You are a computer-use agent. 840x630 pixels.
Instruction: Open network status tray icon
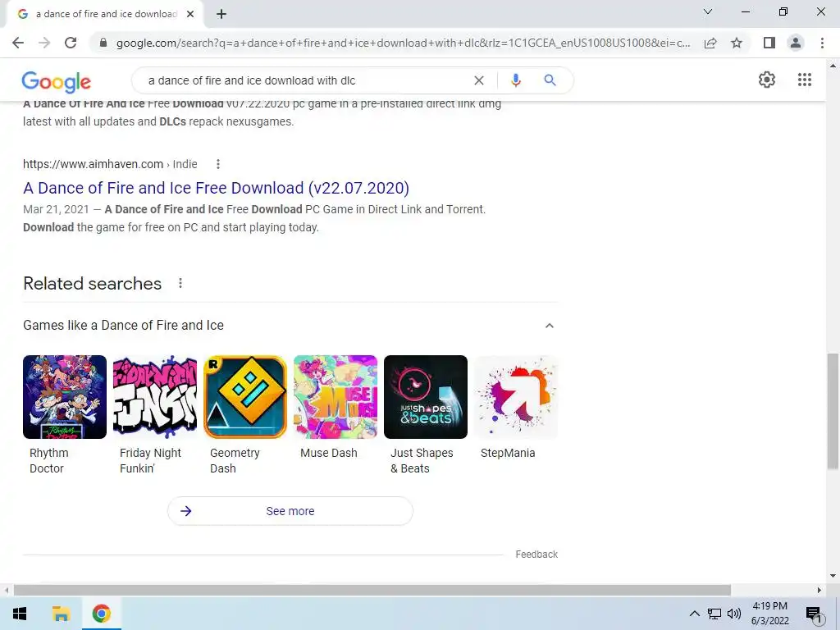(714, 614)
